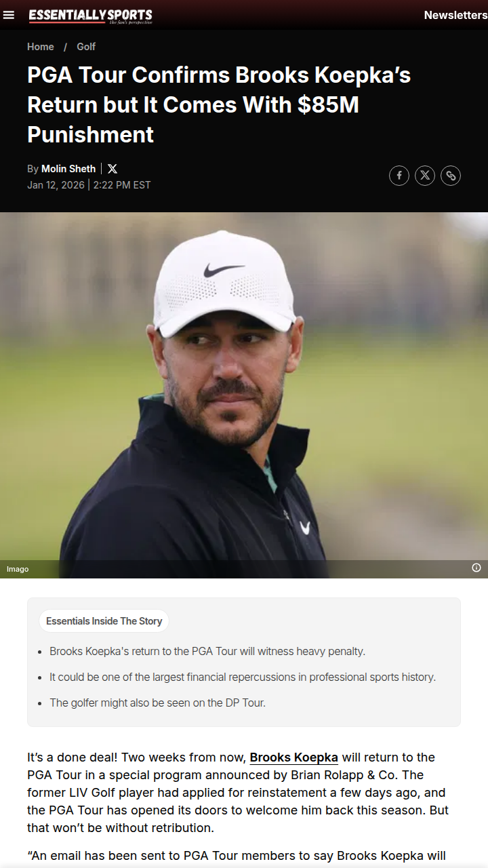The height and width of the screenshot is (868, 488).
Task: Open author's X profile icon beside Molin Sheth
Action: tap(113, 169)
